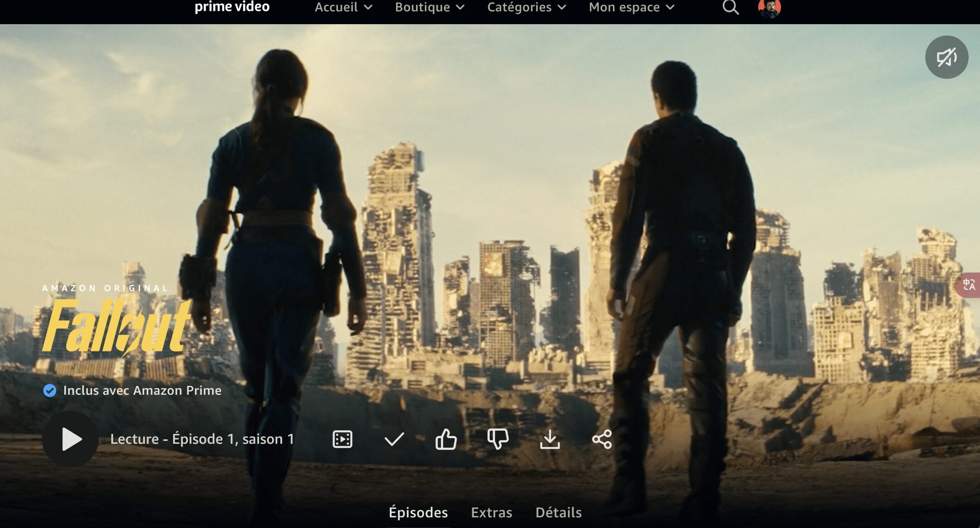Click the blue Prime checkmark badge

[x=50, y=391]
